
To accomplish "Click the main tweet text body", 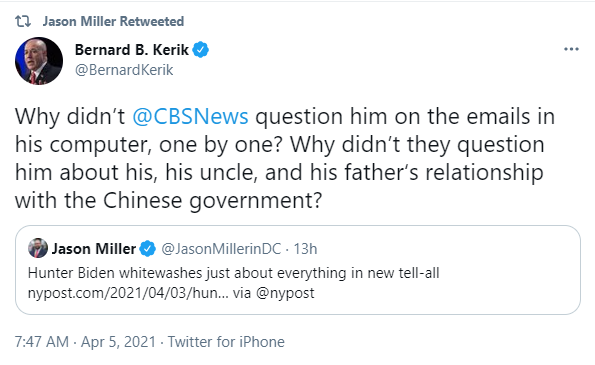I will click(x=285, y=158).
